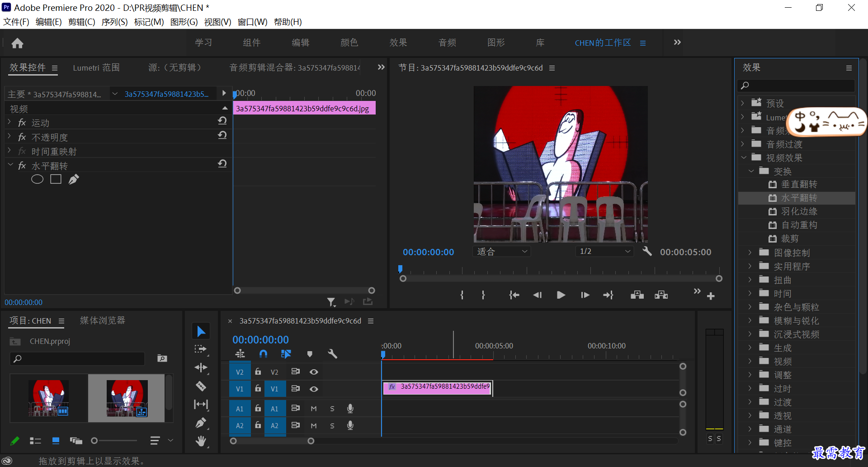Go to In point
The height and width of the screenshot is (467, 868).
point(514,295)
